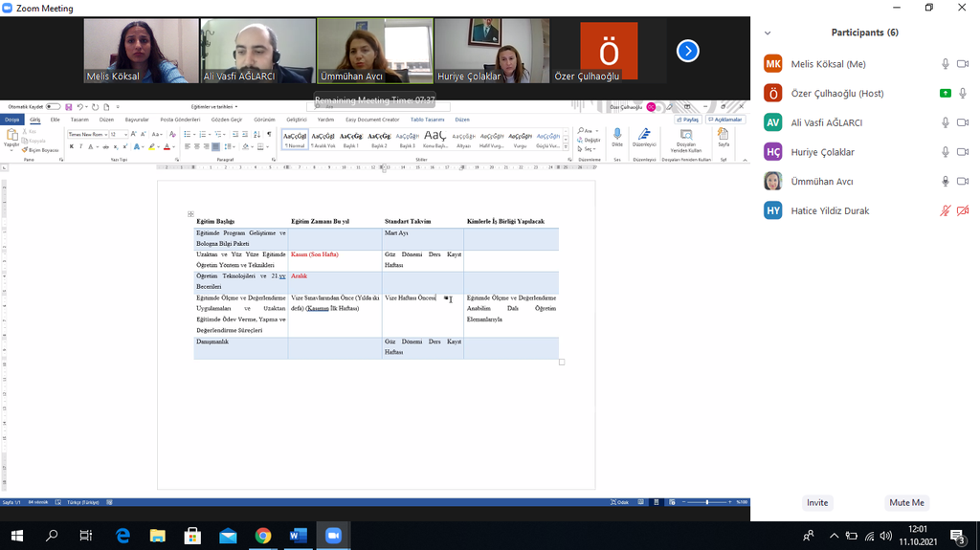Click the green screen-share icon beside Özer Çulhaoğlu

click(945, 94)
